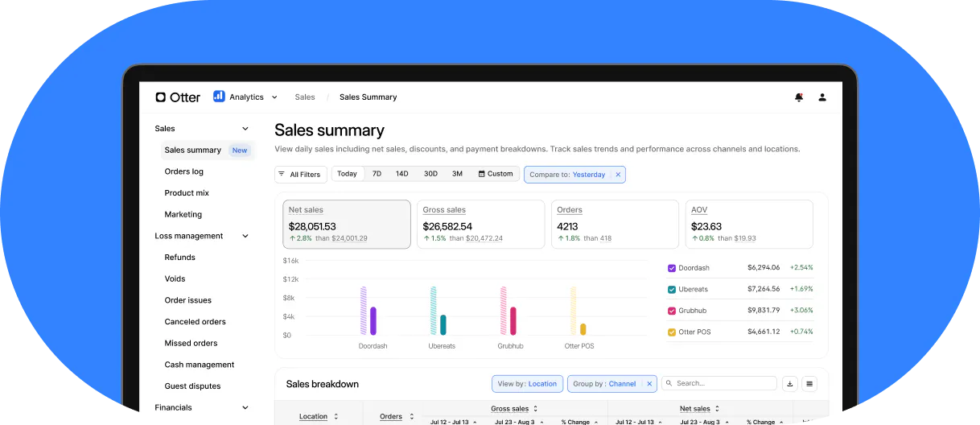Click the calendar icon on Custom
980x425 pixels.
click(482, 174)
